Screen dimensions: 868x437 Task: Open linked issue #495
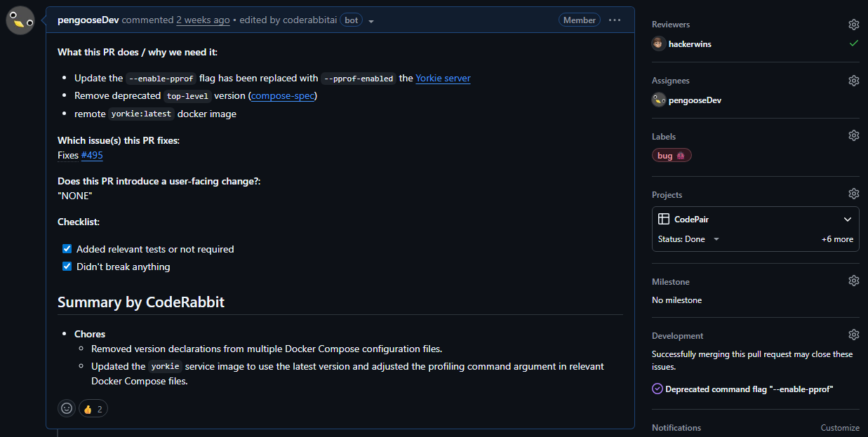92,155
